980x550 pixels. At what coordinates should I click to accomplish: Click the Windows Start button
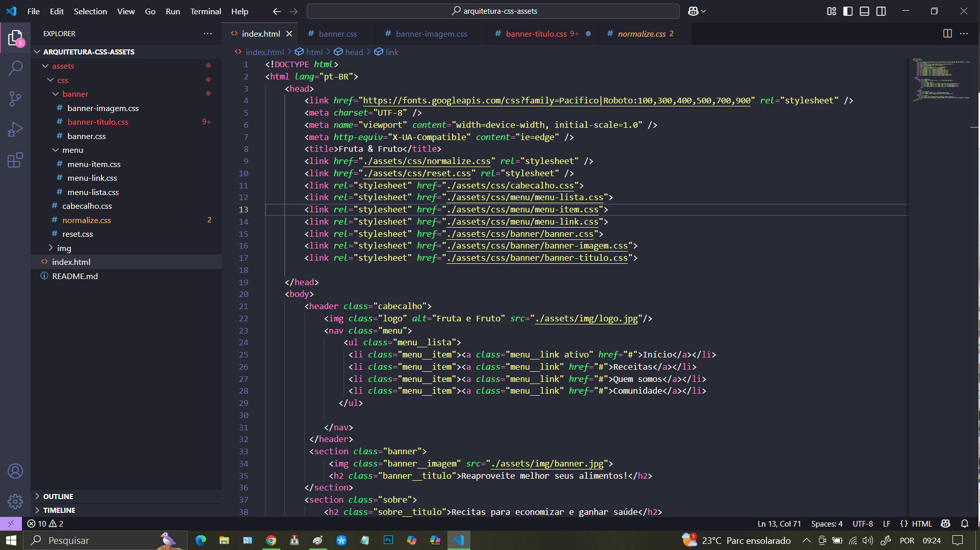11,540
